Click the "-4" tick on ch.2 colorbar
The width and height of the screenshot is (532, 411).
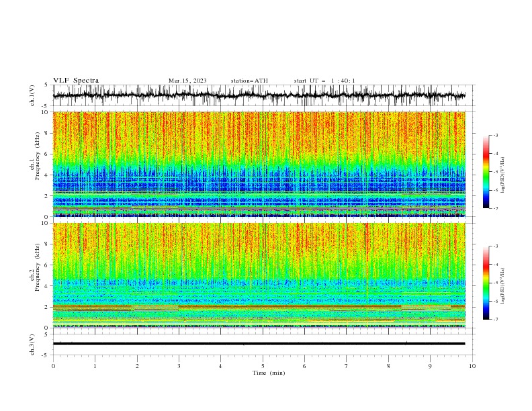pos(496,265)
